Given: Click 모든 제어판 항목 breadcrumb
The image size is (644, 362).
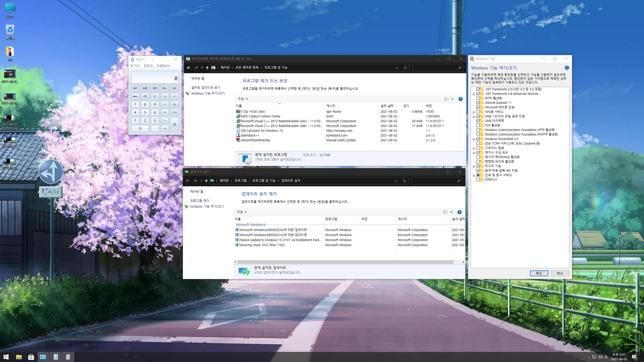Looking at the screenshot, I should [247, 68].
